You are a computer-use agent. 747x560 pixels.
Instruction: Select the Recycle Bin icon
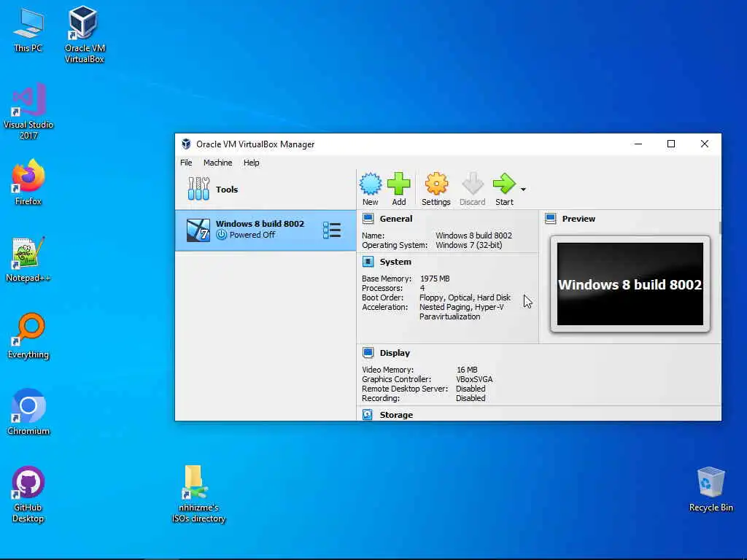pos(711,489)
